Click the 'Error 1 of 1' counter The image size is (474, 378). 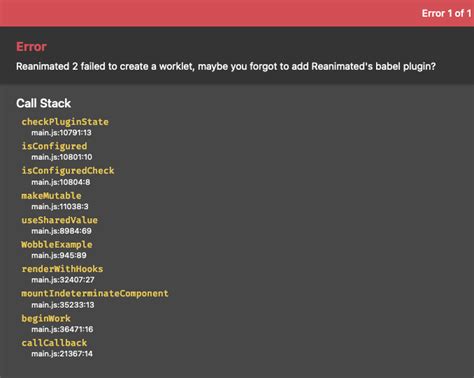pyautogui.click(x=446, y=13)
